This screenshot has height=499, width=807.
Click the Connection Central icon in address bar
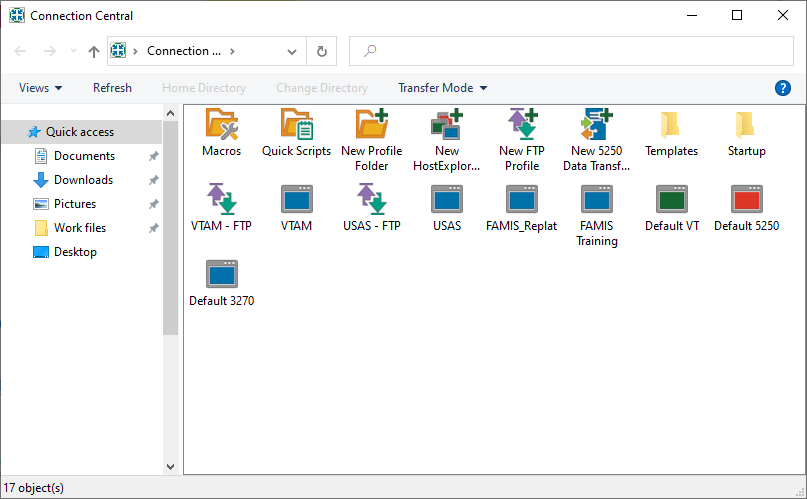click(x=118, y=50)
